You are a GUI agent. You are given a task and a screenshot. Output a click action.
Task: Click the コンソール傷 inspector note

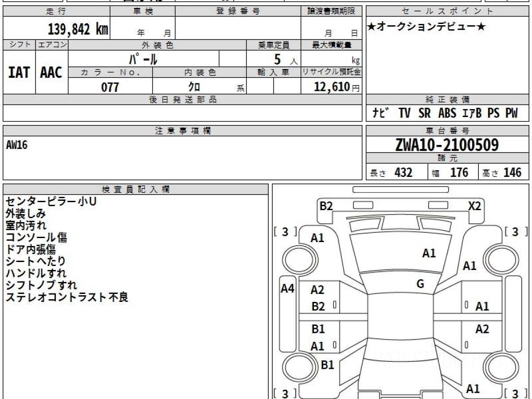coord(36,238)
